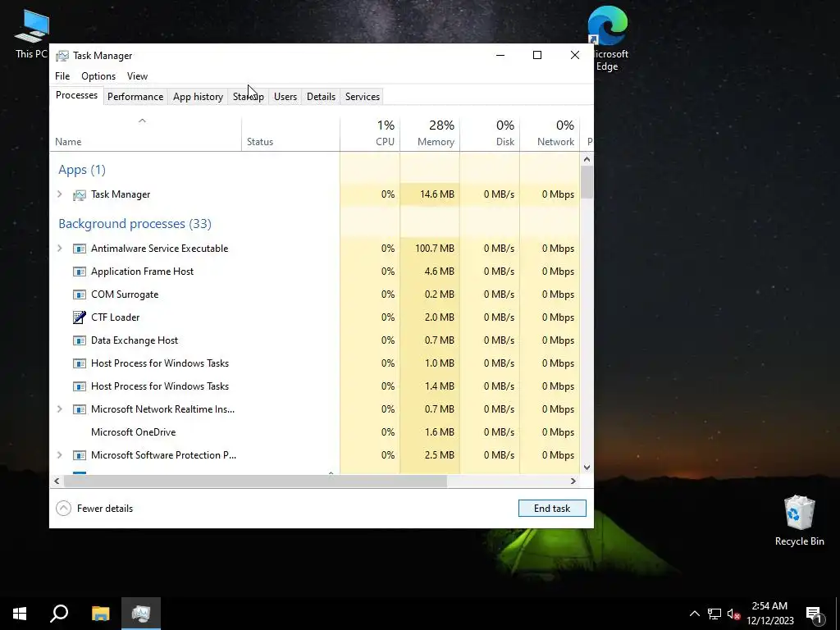This screenshot has width=840, height=630.
Task: Click the vertical scrollbar thumb
Action: (x=587, y=182)
